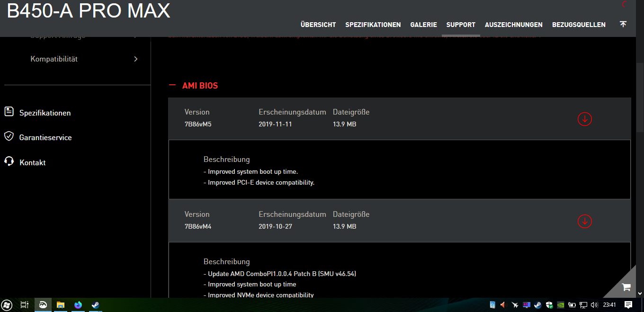
Task: Click the airplane mode tray icon
Action: pyautogui.click(x=515, y=305)
